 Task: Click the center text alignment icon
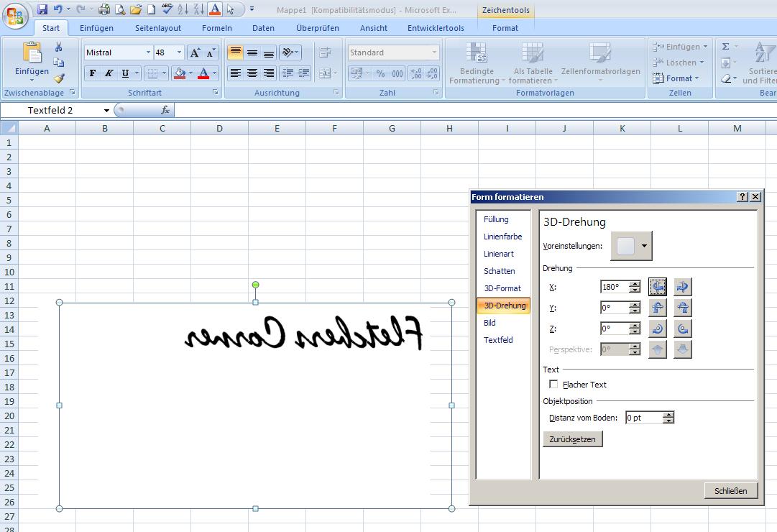(252, 73)
